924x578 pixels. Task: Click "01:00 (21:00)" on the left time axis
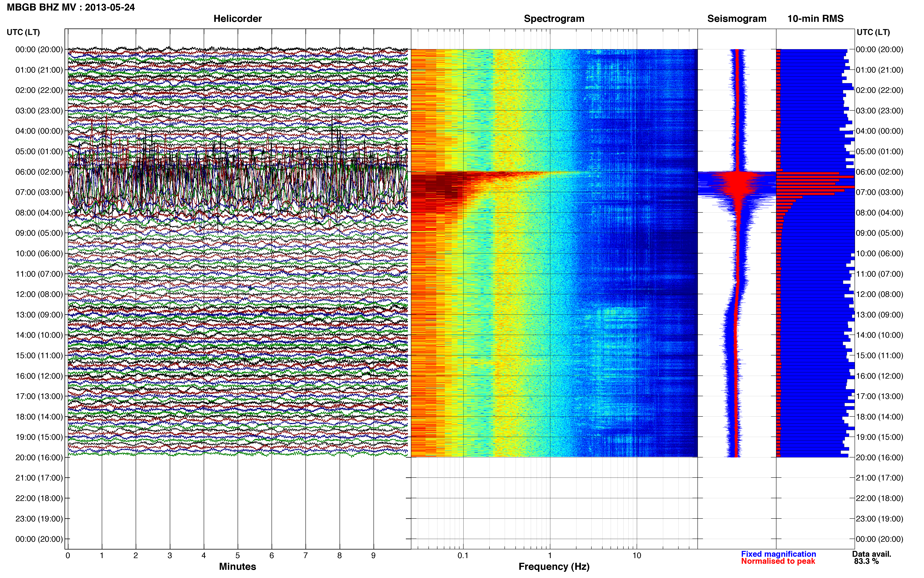(x=39, y=70)
